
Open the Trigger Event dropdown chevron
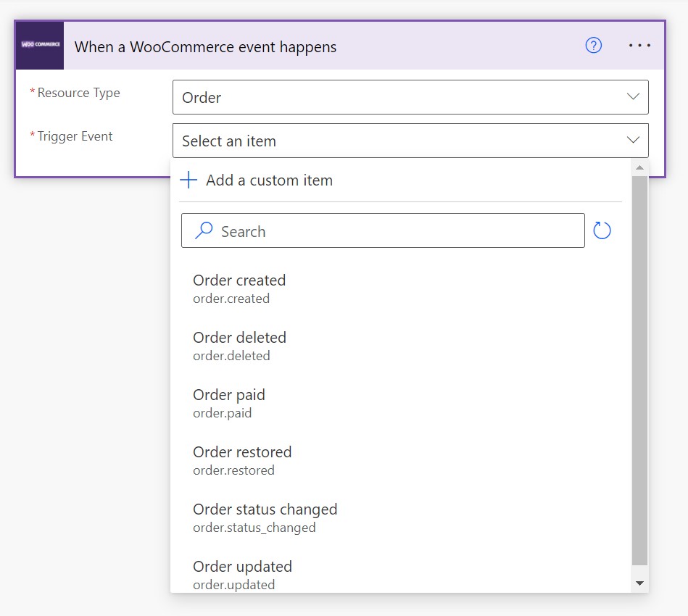633,140
